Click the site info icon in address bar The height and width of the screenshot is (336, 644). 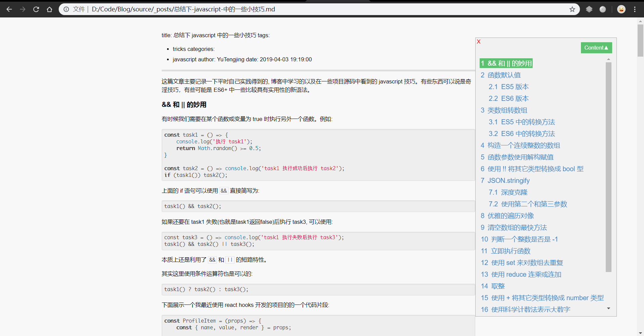pos(66,9)
